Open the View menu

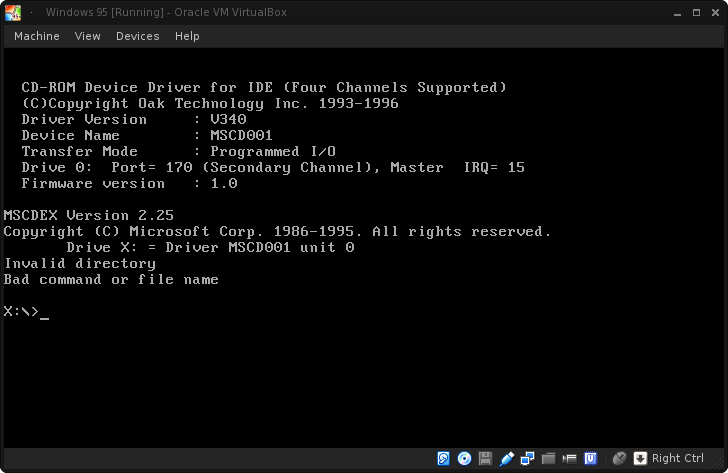pyautogui.click(x=87, y=36)
